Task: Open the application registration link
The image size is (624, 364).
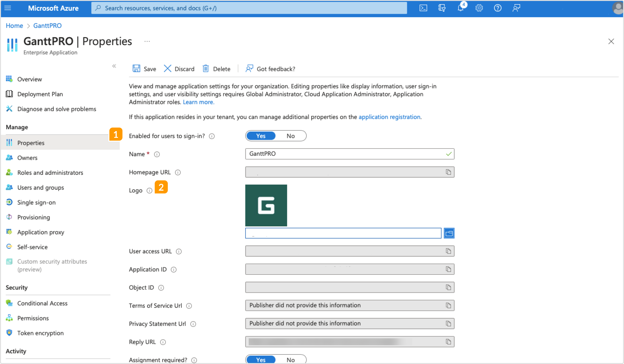Action: click(x=390, y=117)
